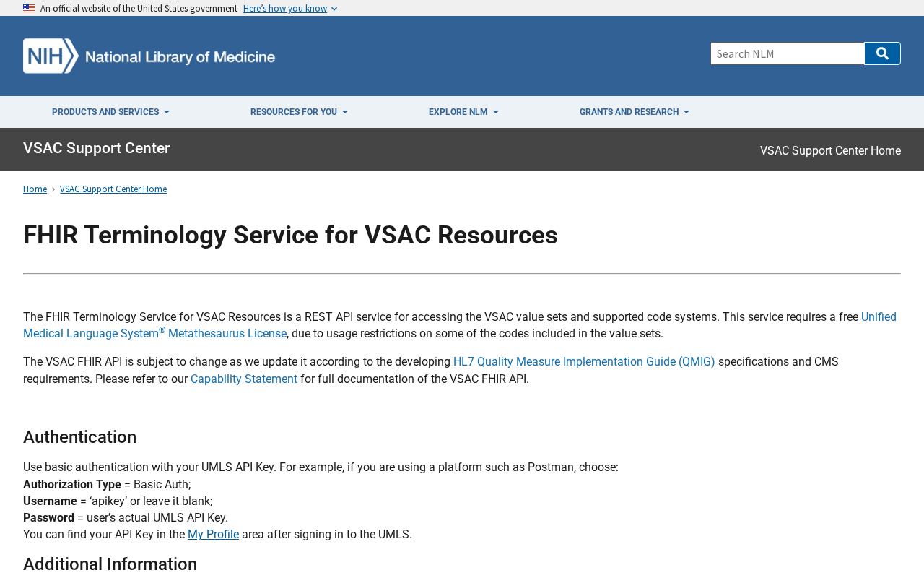Open the Products and Services dropdown
This screenshot has height=578, width=924.
point(110,112)
